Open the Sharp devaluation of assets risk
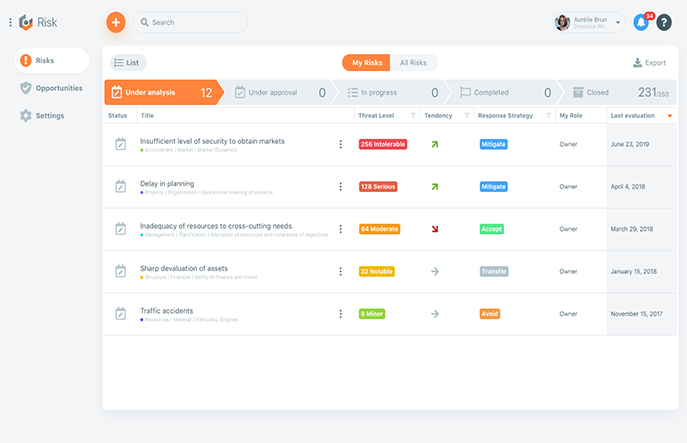Image resolution: width=687 pixels, height=443 pixels. click(184, 268)
